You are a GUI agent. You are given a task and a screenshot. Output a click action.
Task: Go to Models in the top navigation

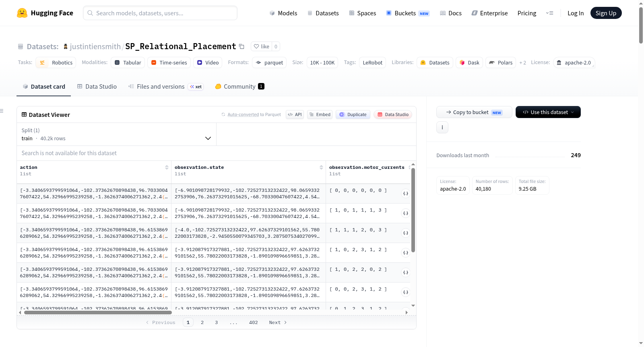(x=283, y=13)
